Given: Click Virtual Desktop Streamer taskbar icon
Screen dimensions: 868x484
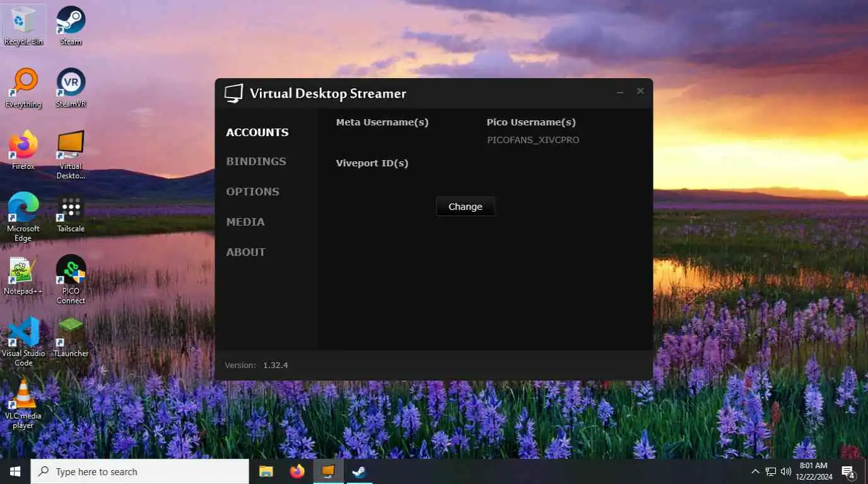Looking at the screenshot, I should click(x=328, y=471).
